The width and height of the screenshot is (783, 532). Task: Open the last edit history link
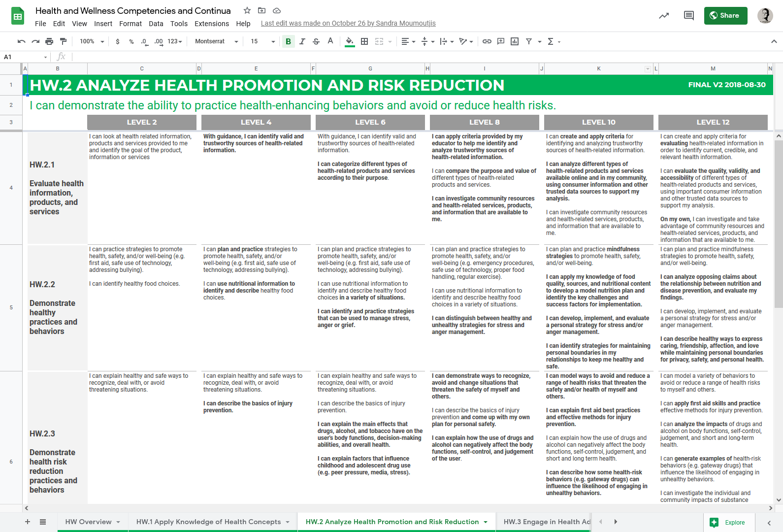(x=348, y=24)
